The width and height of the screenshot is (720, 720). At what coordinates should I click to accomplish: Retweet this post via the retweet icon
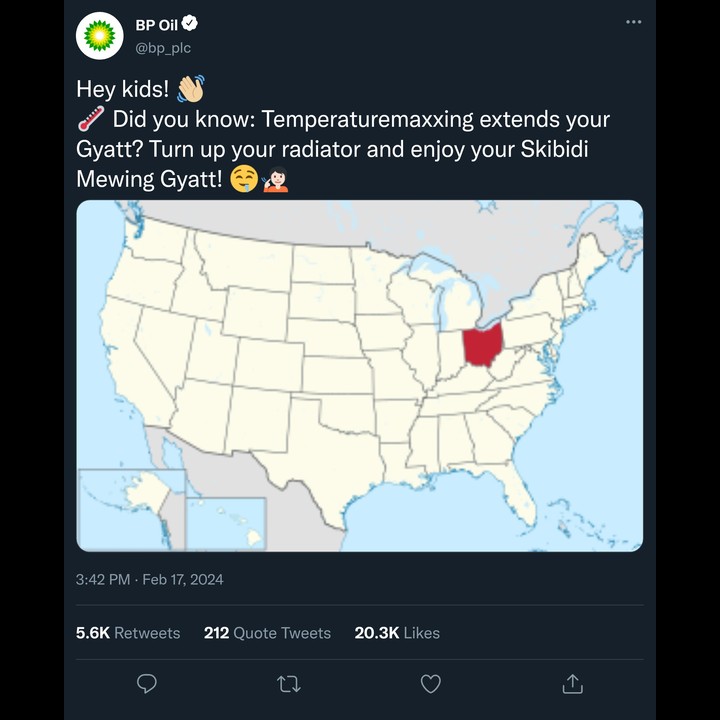(289, 684)
